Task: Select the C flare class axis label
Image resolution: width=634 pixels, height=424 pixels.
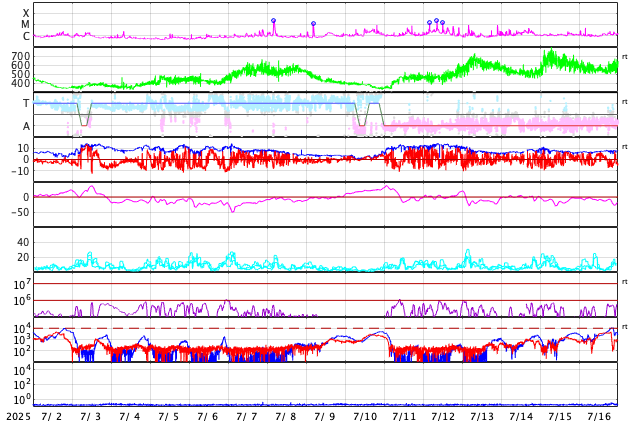Action: (26, 36)
